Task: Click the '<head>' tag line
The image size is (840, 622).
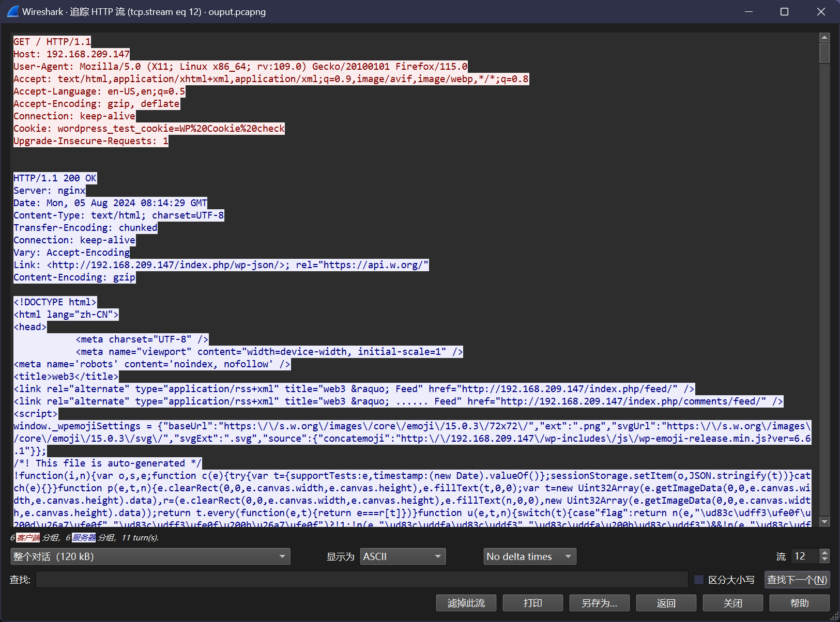Action: pyautogui.click(x=30, y=327)
